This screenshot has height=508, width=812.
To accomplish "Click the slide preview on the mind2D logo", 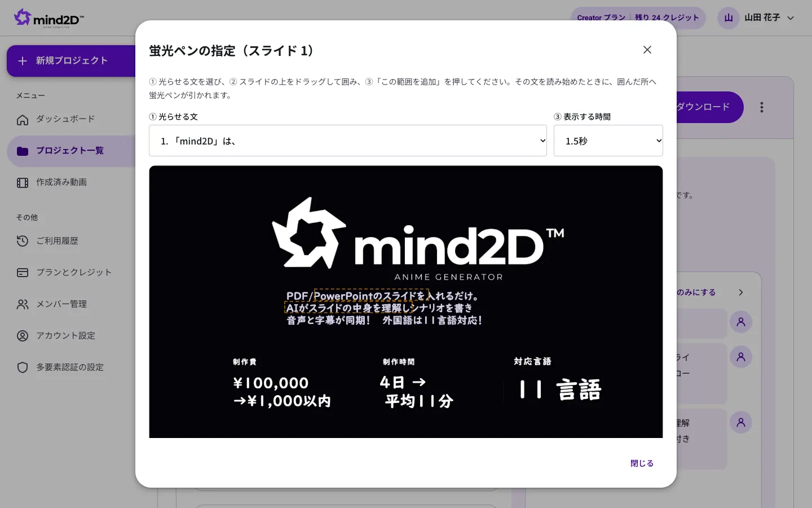I will click(x=418, y=238).
